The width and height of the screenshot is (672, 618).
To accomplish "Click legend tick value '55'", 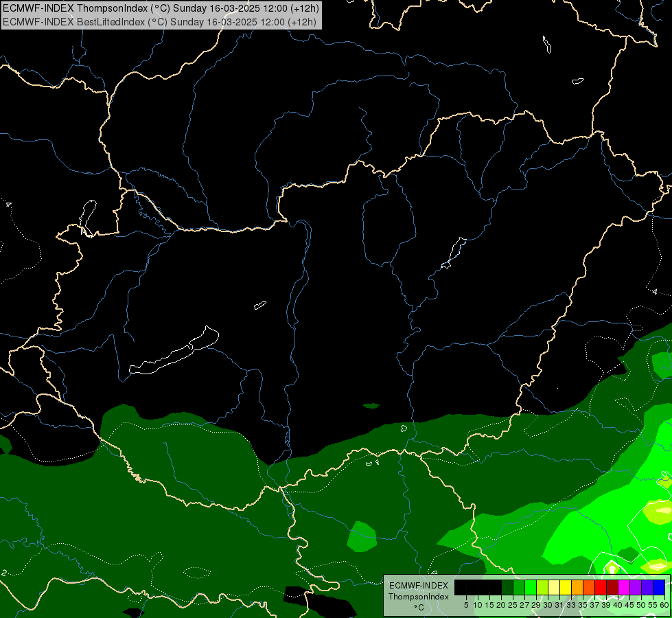I will pyautogui.click(x=653, y=605).
